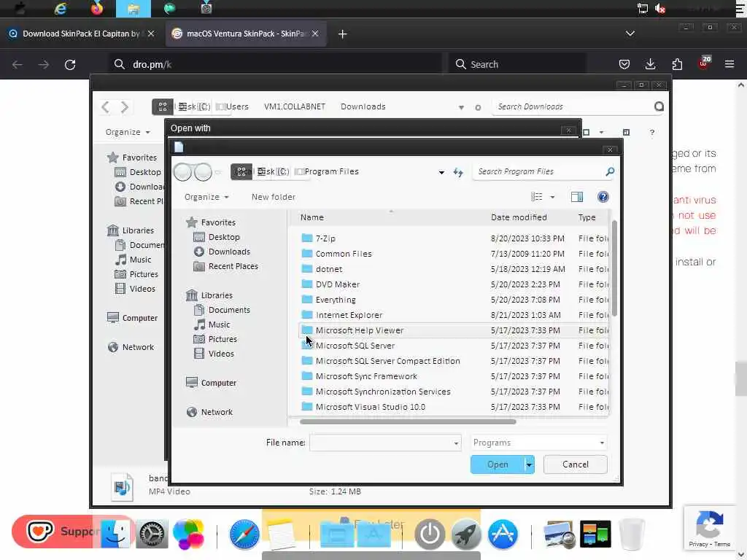Click the help icon in Open dialog
747x560 pixels.
[603, 197]
